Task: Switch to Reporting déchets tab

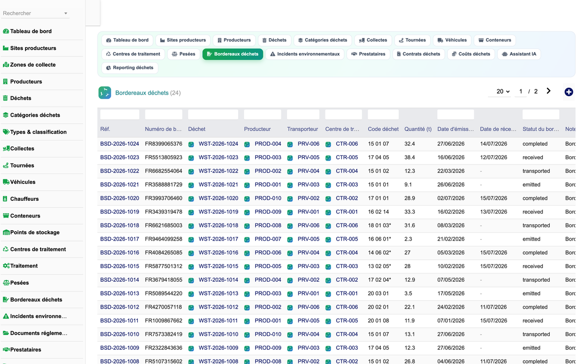Action: 130,68
